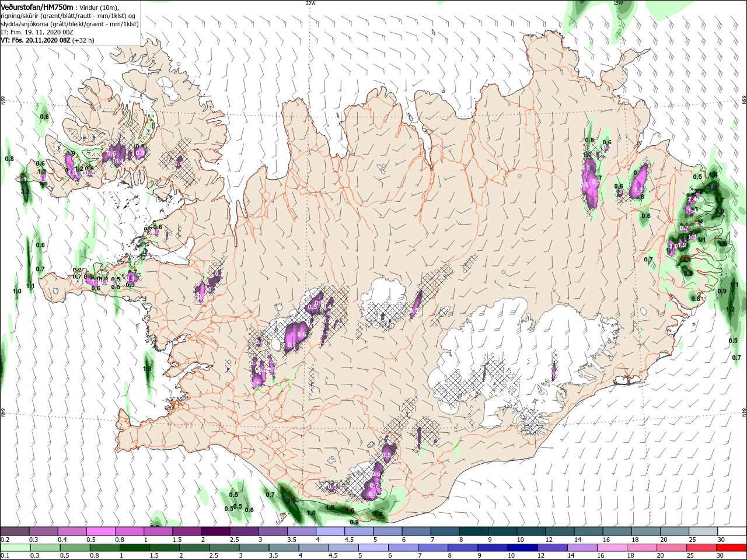Image resolution: width=747 pixels, height=560 pixels.
Task: Pick the white 30 swatch in upper scale
Action: [731, 531]
